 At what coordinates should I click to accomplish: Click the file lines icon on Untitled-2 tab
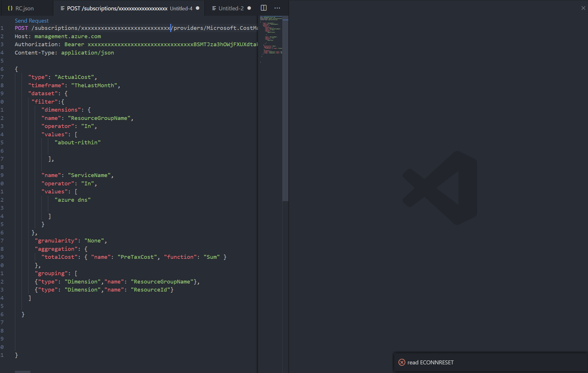[214, 8]
